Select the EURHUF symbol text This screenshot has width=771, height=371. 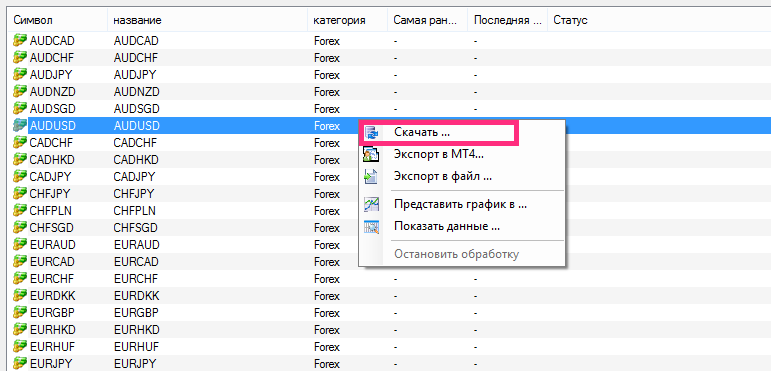tap(52, 347)
